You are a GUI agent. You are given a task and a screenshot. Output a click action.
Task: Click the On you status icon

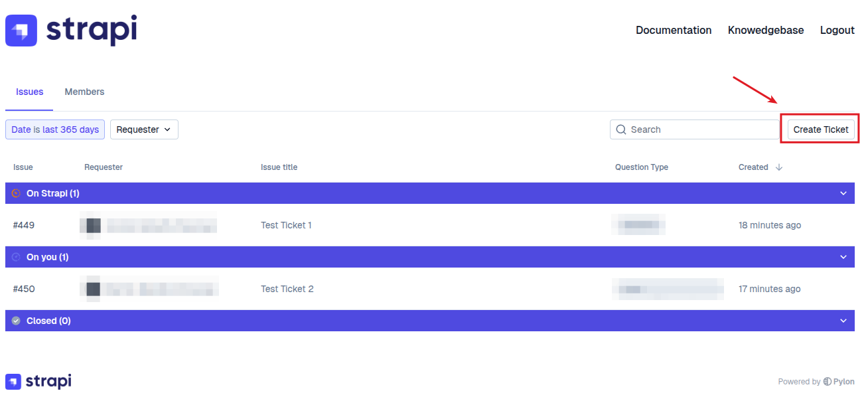17,257
